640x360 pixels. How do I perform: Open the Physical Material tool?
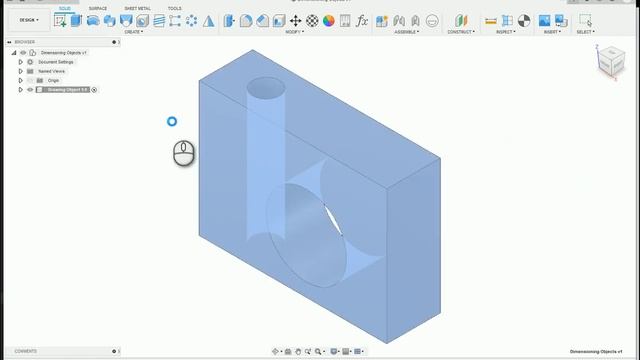tap(312, 20)
